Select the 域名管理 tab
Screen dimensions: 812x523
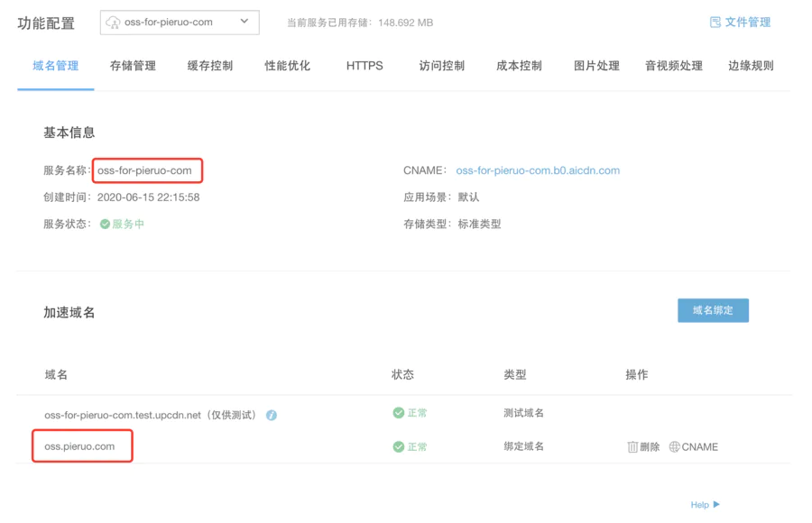[x=55, y=66]
